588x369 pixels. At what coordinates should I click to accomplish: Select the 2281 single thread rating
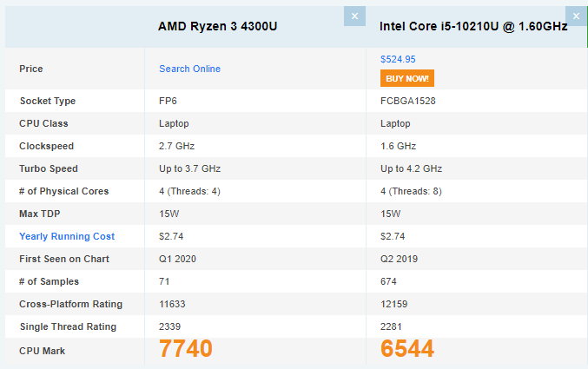coord(391,326)
